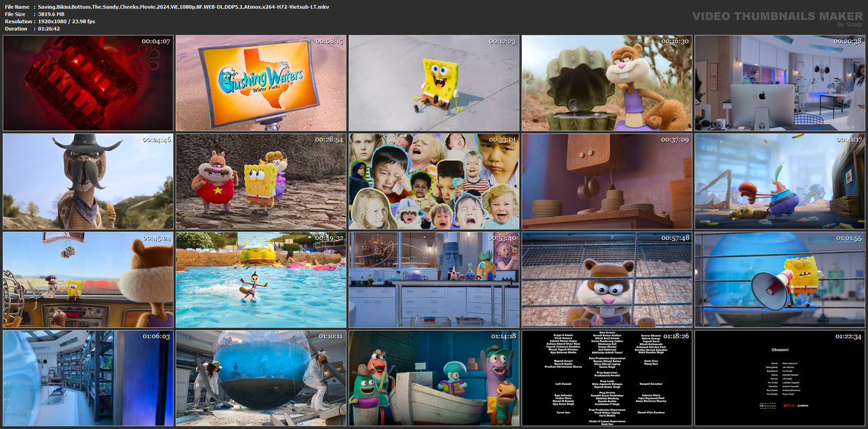
Task: Select the giant fishbowl thumbnail at 01:10:11
Action: click(x=261, y=378)
